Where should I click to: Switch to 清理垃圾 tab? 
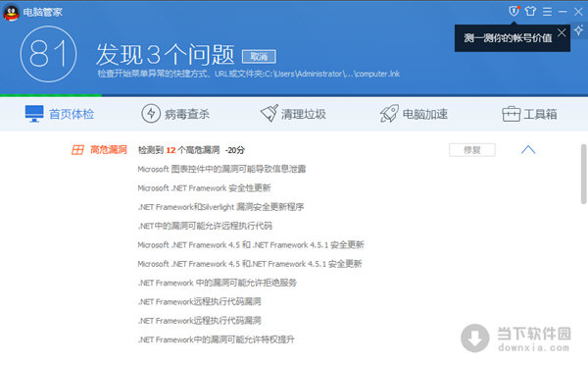[293, 114]
